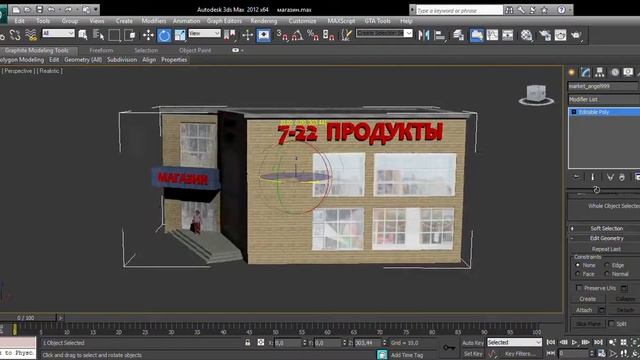Toggle Keyboard Shortcut Override icon
640x360 pixels.
point(264,36)
